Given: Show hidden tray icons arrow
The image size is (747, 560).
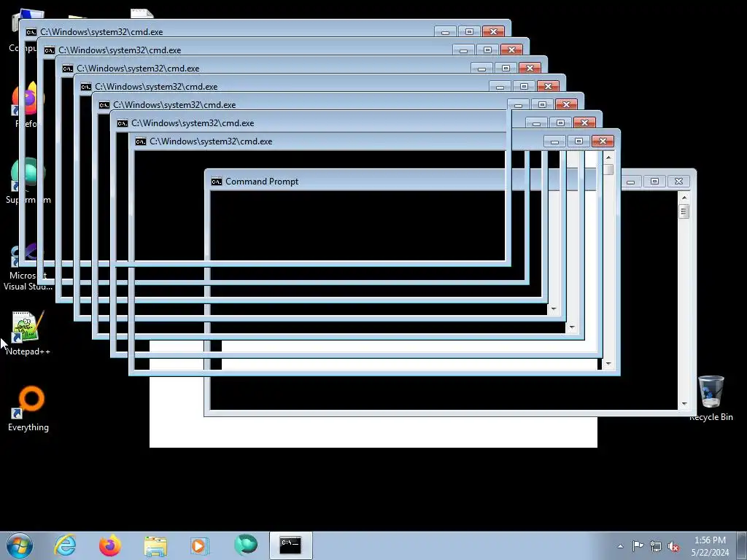Looking at the screenshot, I should click(x=620, y=546).
